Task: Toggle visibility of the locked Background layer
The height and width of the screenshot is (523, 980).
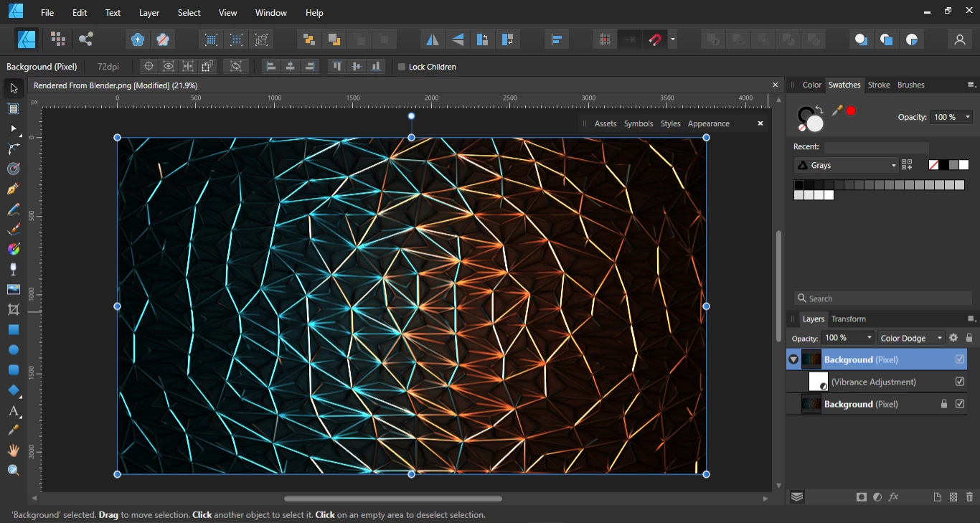Action: pyautogui.click(x=960, y=404)
